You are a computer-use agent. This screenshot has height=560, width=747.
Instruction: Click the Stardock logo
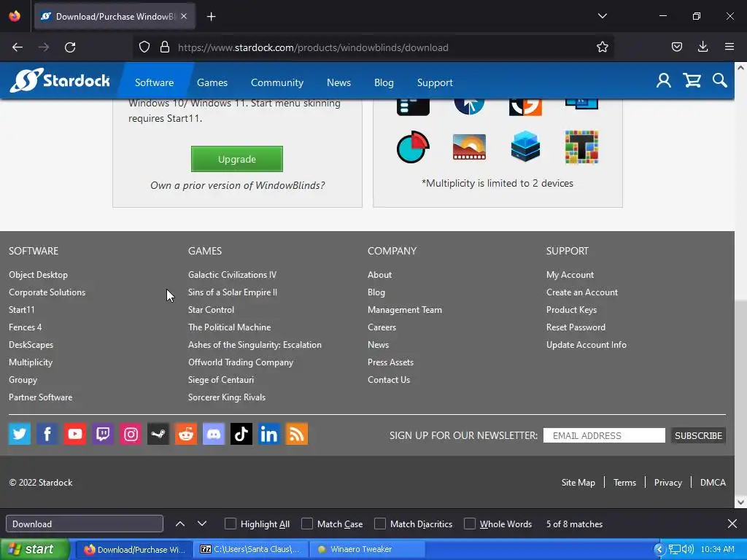click(60, 80)
